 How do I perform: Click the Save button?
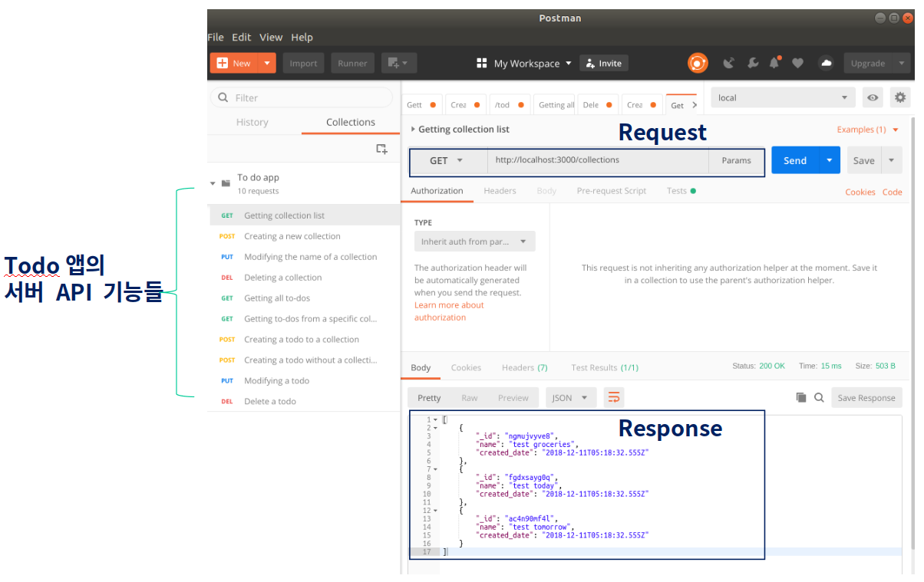point(864,160)
